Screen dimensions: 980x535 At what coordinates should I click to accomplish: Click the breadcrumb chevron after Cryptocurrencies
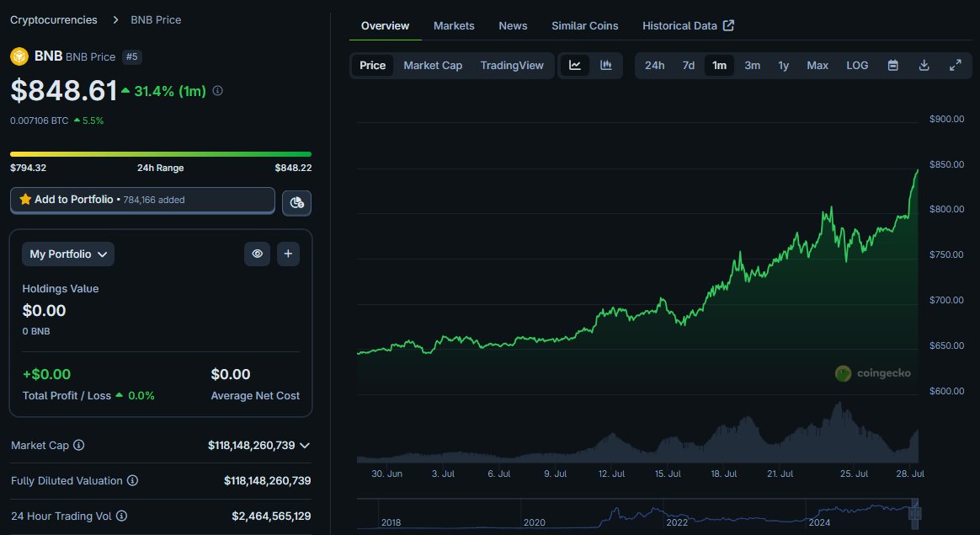pyautogui.click(x=115, y=20)
